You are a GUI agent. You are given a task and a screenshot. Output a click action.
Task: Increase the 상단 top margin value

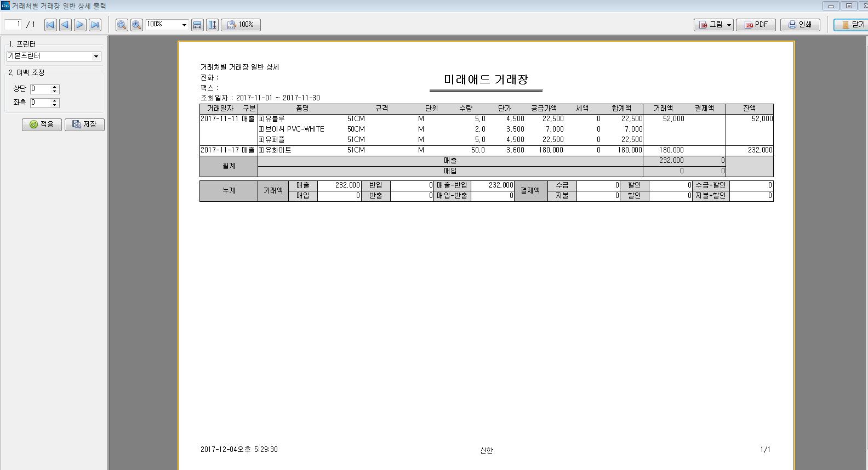tap(55, 87)
